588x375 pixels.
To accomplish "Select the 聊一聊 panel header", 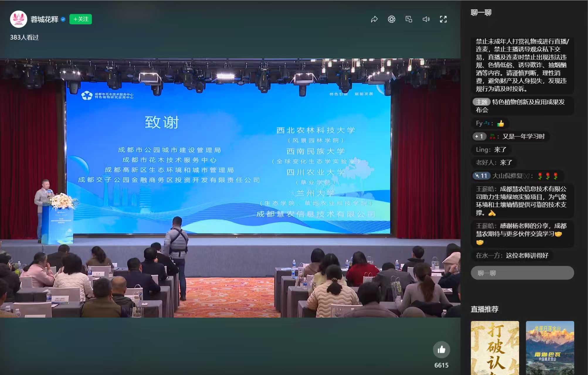I will pyautogui.click(x=481, y=13).
